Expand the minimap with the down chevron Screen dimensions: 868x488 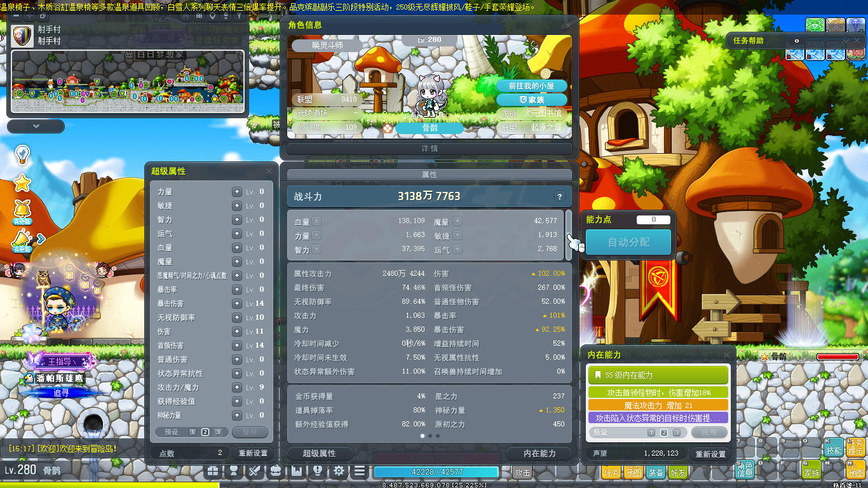click(36, 126)
